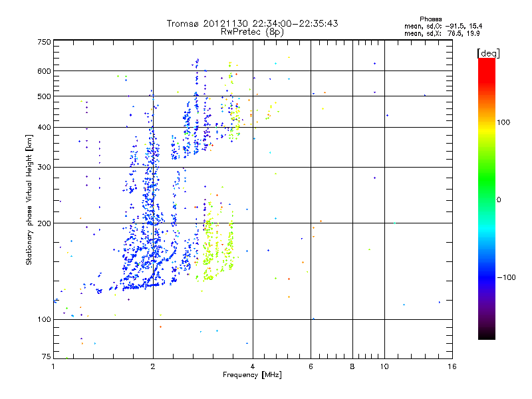Click the y-axis '400' tick label
The width and height of the screenshot is (532, 399).
coord(44,128)
